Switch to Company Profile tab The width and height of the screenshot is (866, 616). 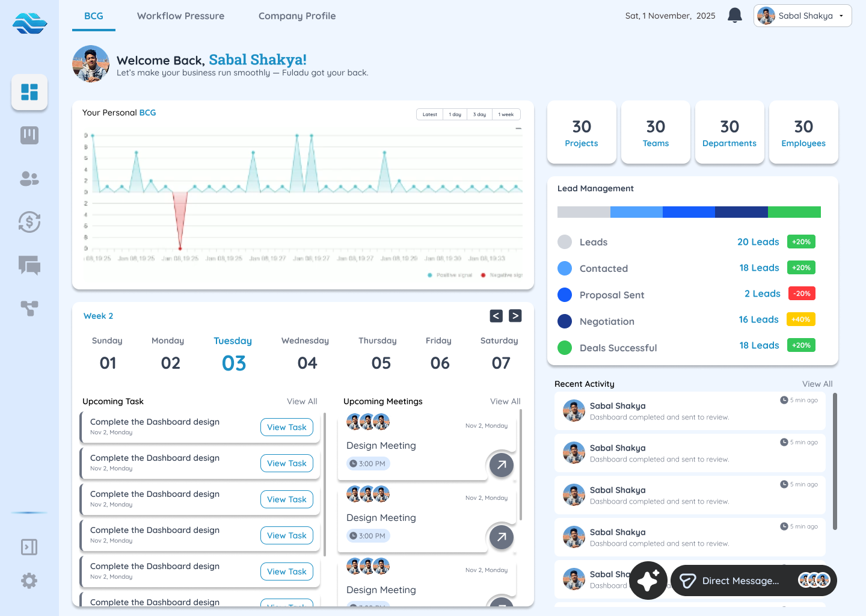tap(297, 16)
